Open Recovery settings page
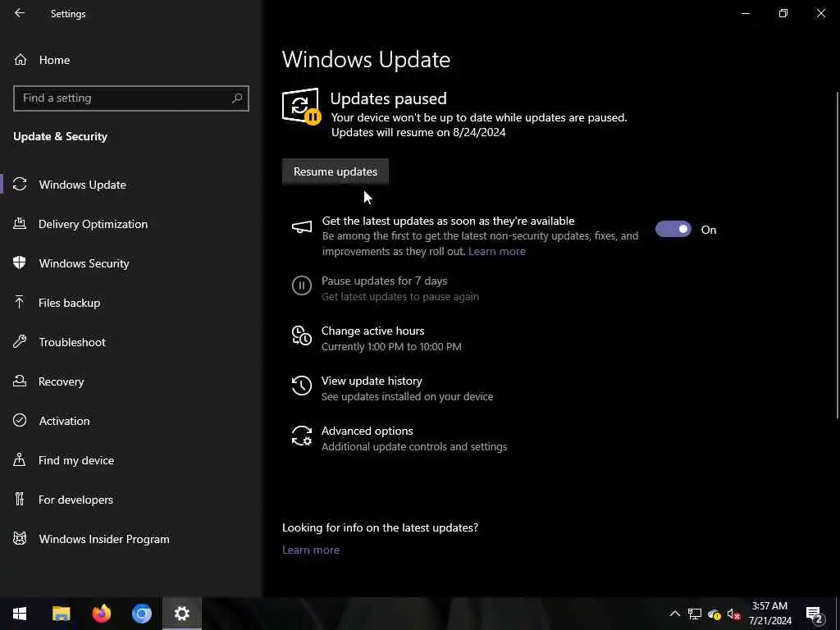Image resolution: width=840 pixels, height=630 pixels. 131,381
